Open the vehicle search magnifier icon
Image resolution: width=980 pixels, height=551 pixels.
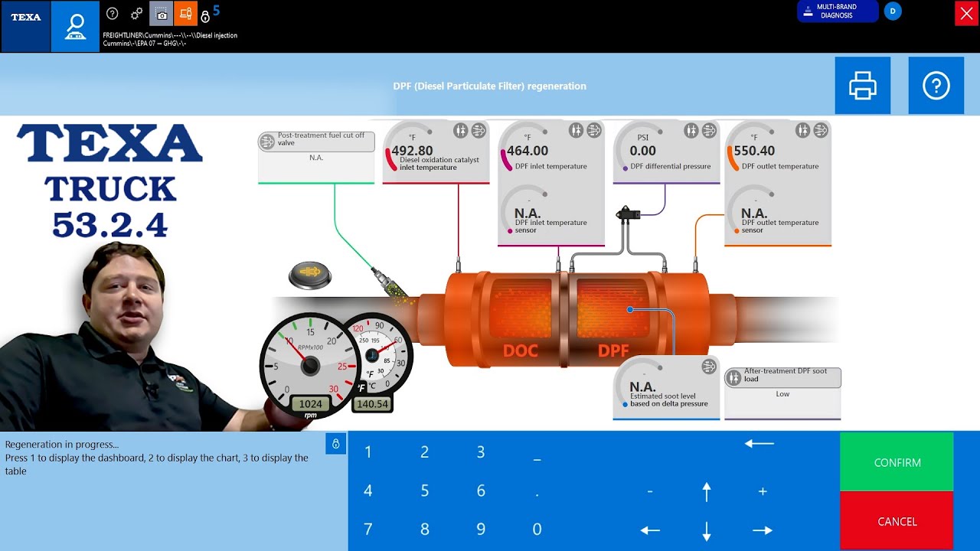75,27
